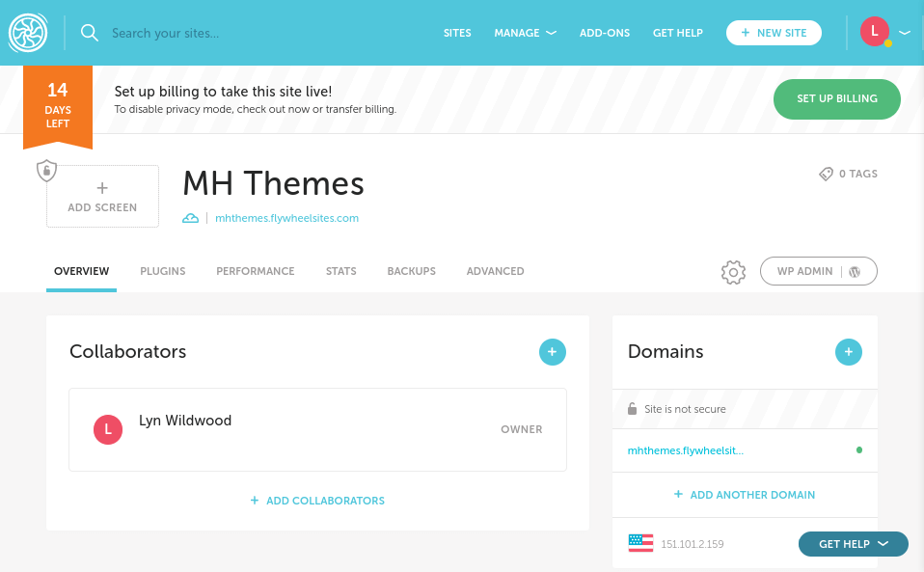Click the cloud icon beside site URL
Viewport: 924px width, 572px height.
pos(190,218)
